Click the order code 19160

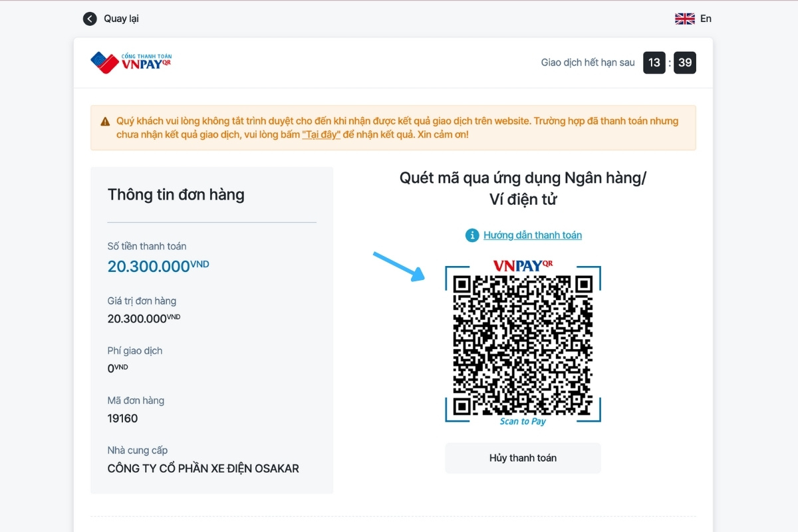pos(122,418)
